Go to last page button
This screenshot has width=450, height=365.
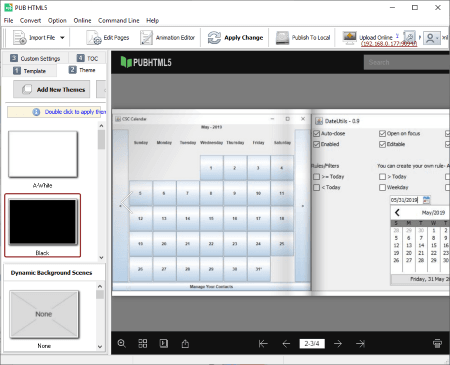pyautogui.click(x=360, y=343)
